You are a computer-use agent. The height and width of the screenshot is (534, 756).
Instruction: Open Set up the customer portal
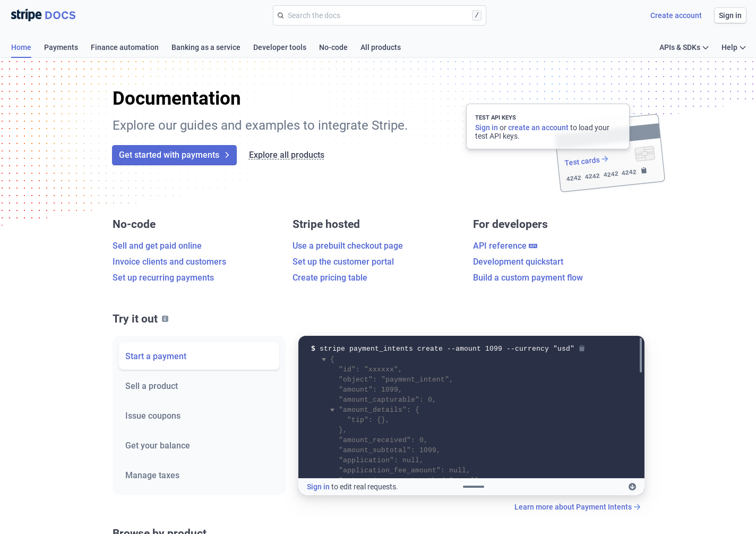[x=343, y=261]
